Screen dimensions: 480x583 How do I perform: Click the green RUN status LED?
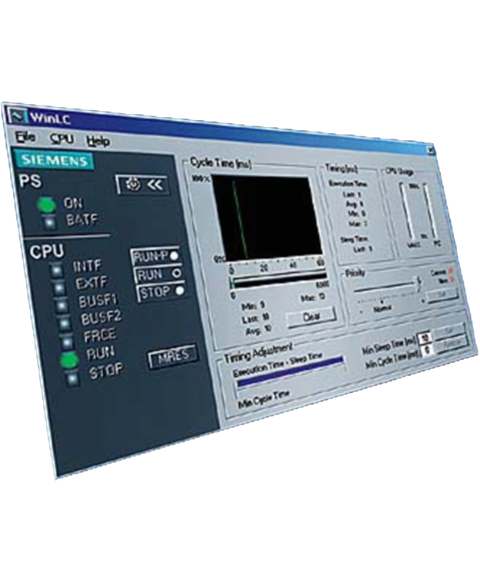pos(70,360)
